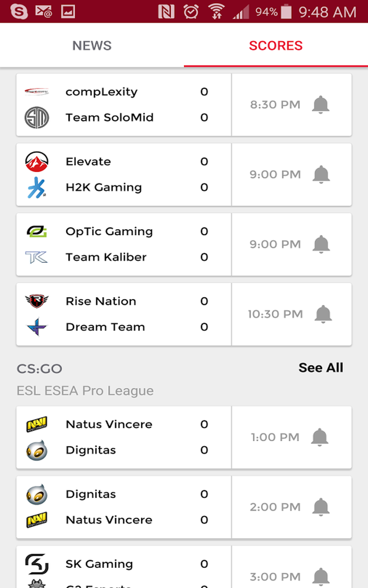Open See All for CS:GO matches

tap(321, 367)
